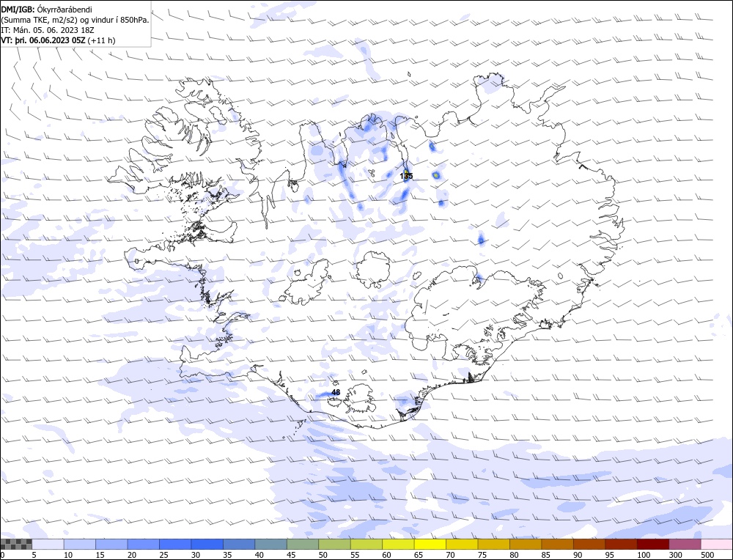Click the 90–95 rust legend swatch
Screen dimensions: 733x560
589,544
